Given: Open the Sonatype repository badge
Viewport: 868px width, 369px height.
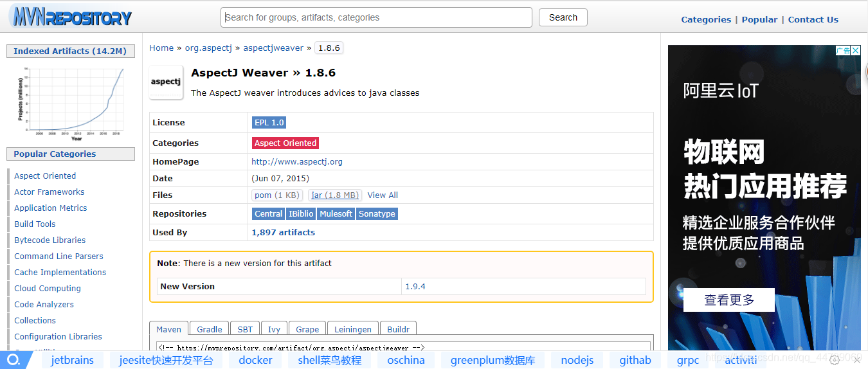Looking at the screenshot, I should (x=377, y=213).
